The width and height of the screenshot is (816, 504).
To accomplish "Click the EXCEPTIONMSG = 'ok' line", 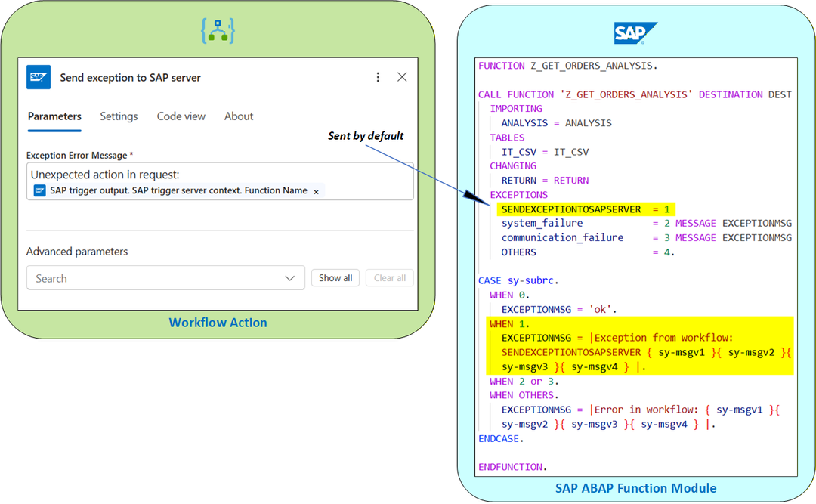I will pos(559,309).
